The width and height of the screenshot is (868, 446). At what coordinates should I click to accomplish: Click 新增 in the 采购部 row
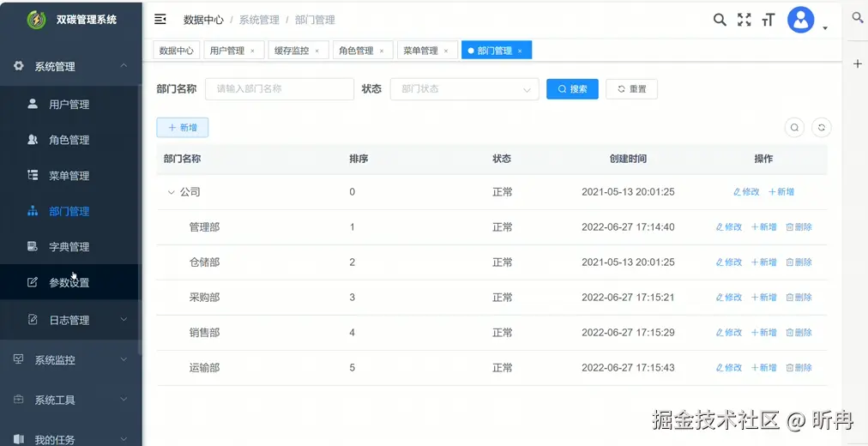(x=764, y=297)
